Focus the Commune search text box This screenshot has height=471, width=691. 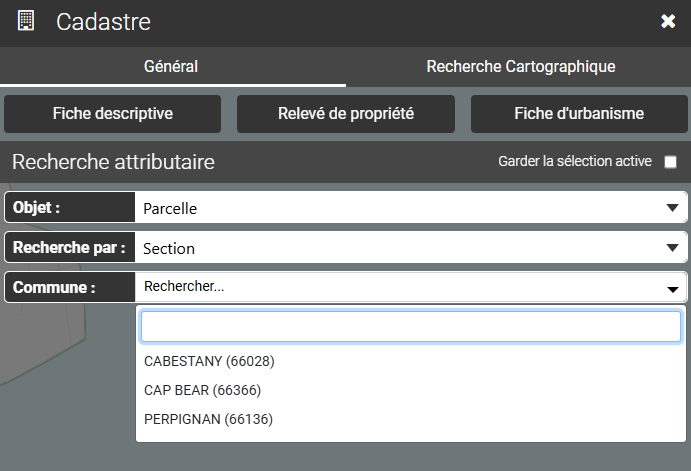[410, 327]
